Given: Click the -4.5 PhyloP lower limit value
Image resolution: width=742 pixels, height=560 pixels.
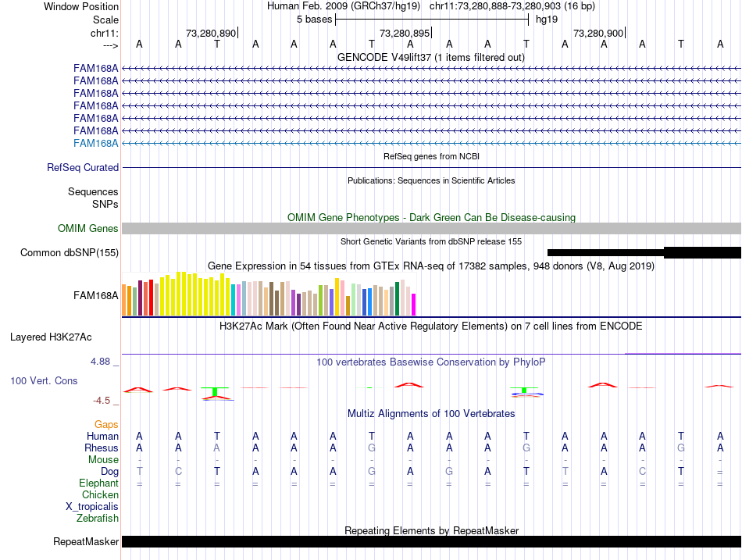Looking at the screenshot, I should coord(102,401).
